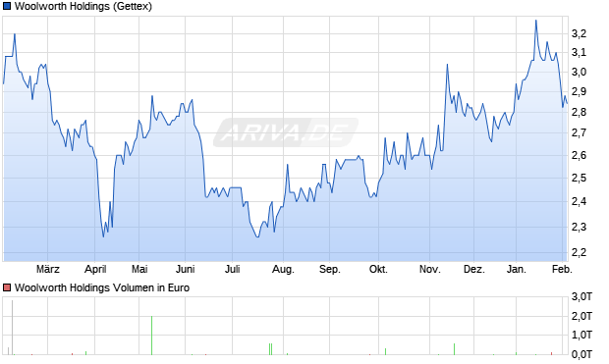Image resolution: width=609 pixels, height=364 pixels.
Task: Click the 2,5 price axis value
Action: click(x=579, y=179)
